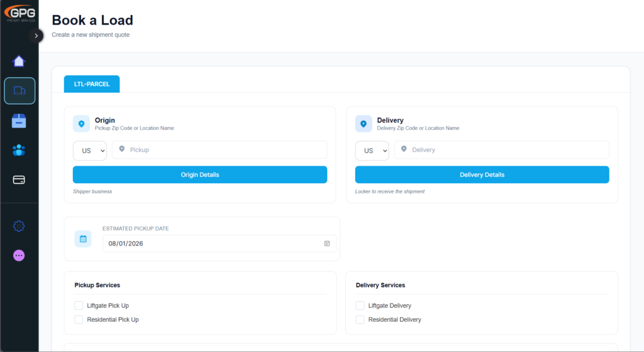
Task: Click the Delivery Details button
Action: pyautogui.click(x=482, y=175)
